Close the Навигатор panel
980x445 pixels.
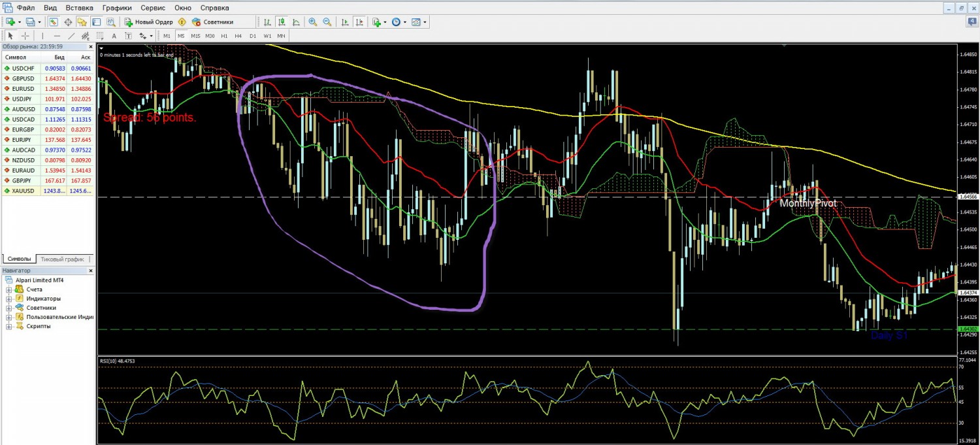click(x=90, y=270)
